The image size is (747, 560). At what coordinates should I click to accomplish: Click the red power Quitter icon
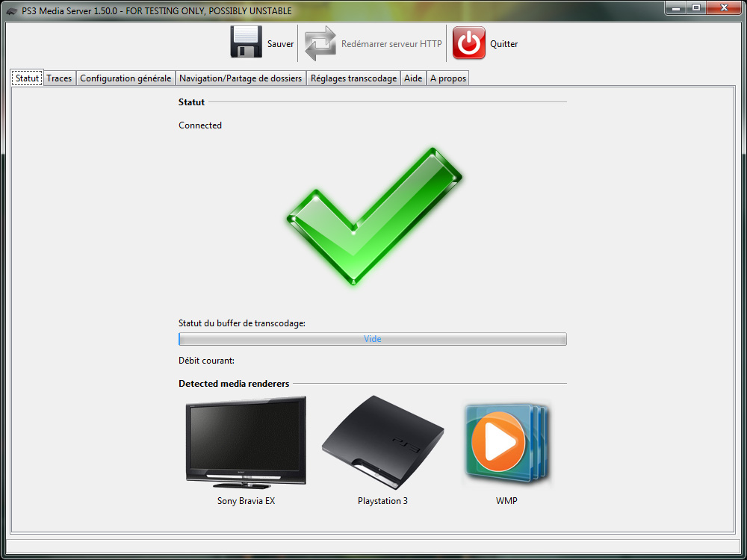tap(469, 43)
